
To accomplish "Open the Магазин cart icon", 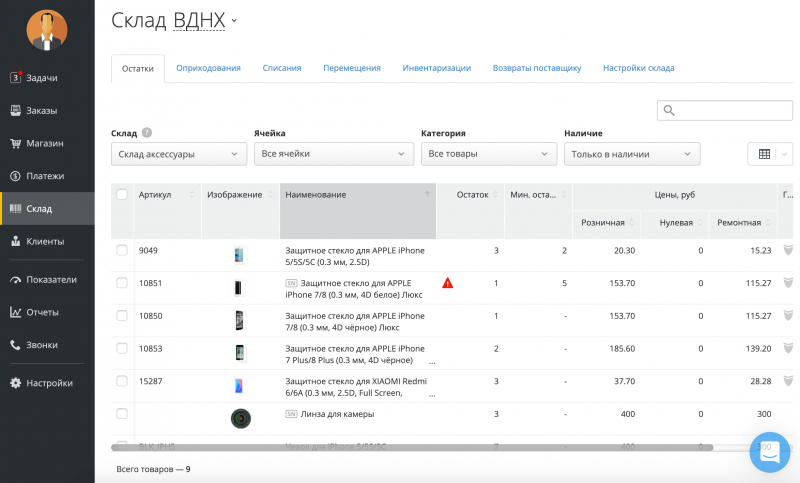I will pos(15,143).
